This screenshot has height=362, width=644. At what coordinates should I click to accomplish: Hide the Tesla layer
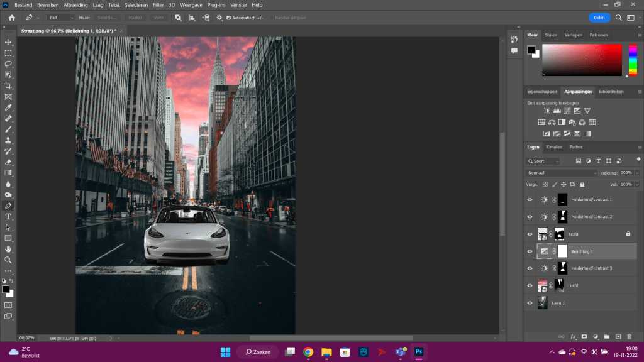pyautogui.click(x=530, y=234)
